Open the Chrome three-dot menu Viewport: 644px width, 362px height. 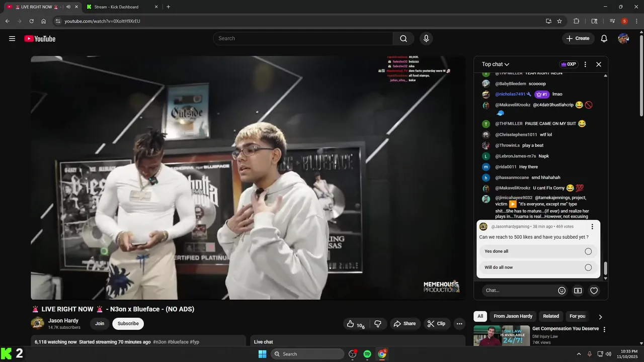pyautogui.click(x=636, y=21)
